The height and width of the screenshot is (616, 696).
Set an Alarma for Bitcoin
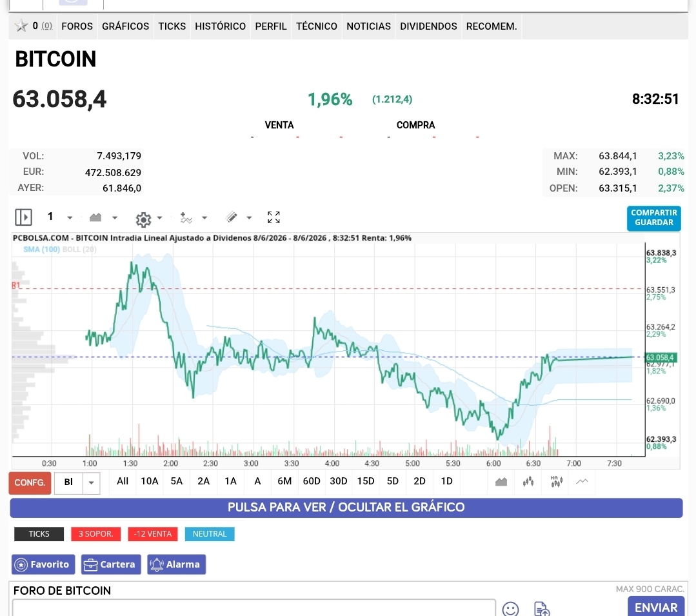pos(176,564)
